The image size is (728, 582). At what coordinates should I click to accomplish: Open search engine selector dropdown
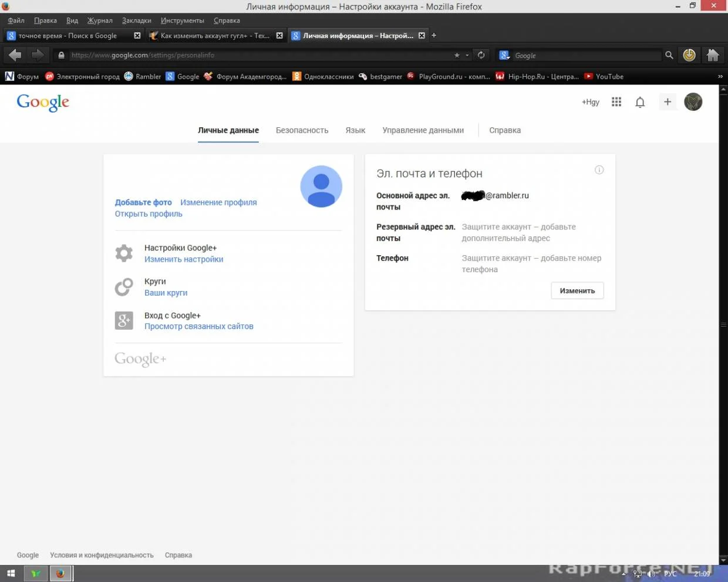504,55
